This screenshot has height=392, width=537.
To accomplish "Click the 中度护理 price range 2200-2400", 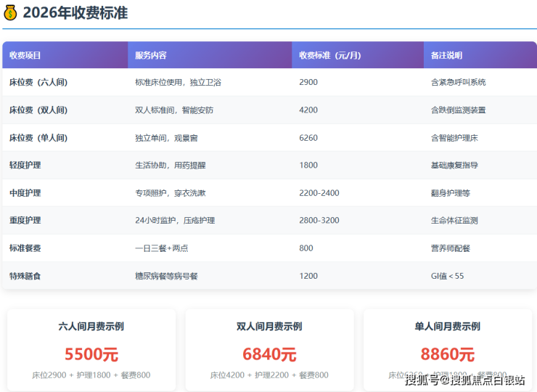I will (319, 193).
